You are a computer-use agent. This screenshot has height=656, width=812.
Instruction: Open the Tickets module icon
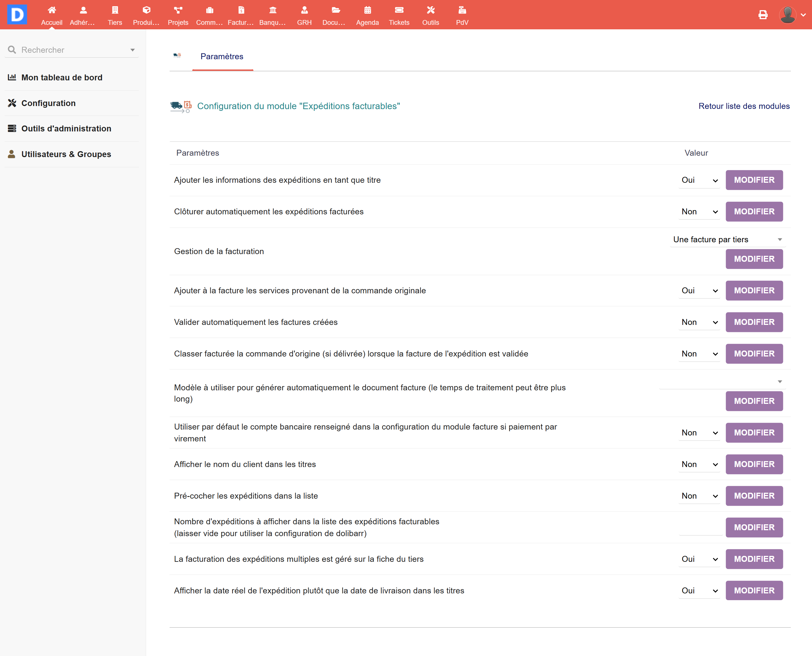399,10
